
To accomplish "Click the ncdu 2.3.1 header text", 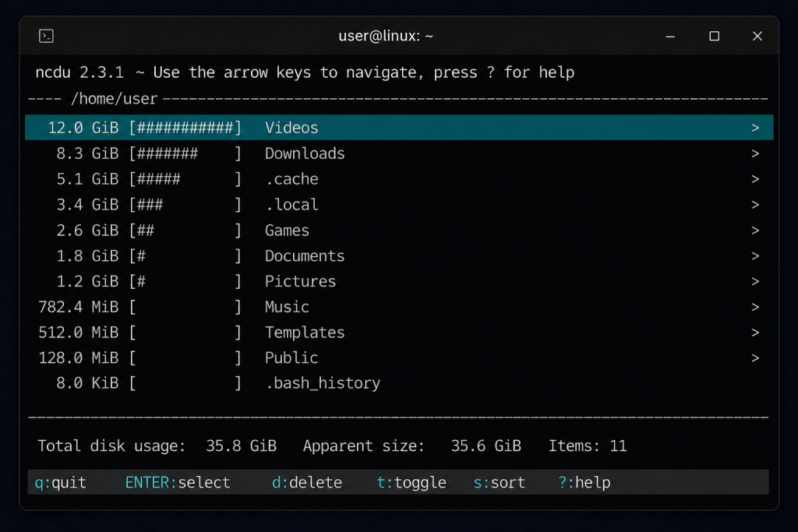I will coord(79,72).
